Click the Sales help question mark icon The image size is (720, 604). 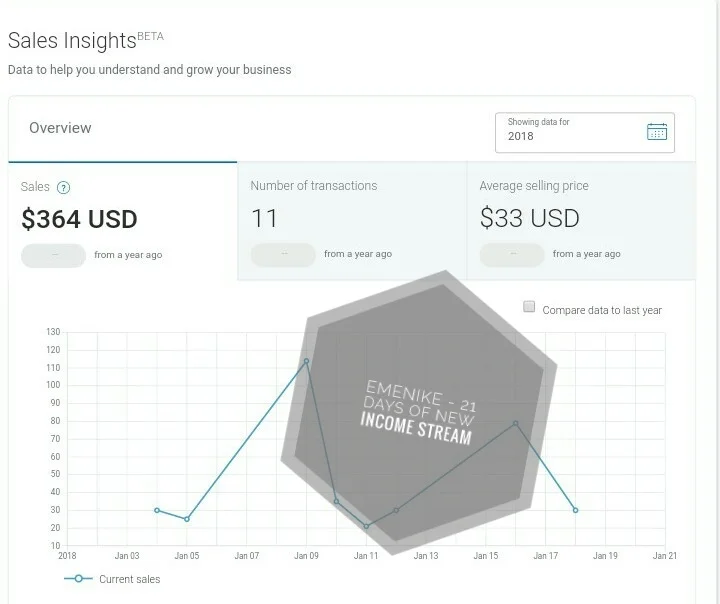click(63, 187)
